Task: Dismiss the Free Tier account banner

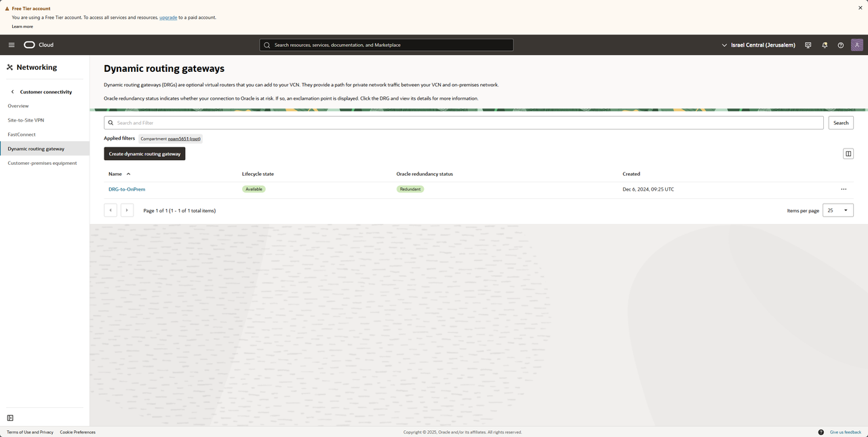Action: click(x=861, y=7)
